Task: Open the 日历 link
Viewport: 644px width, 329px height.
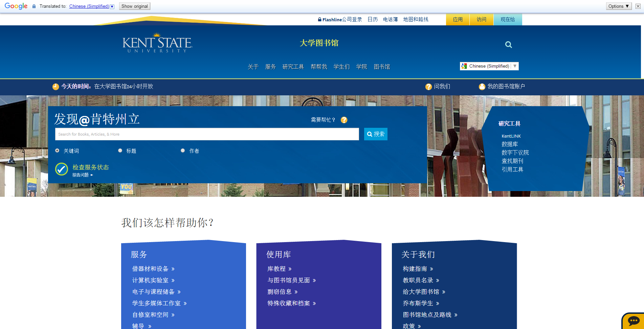Action: (x=373, y=20)
